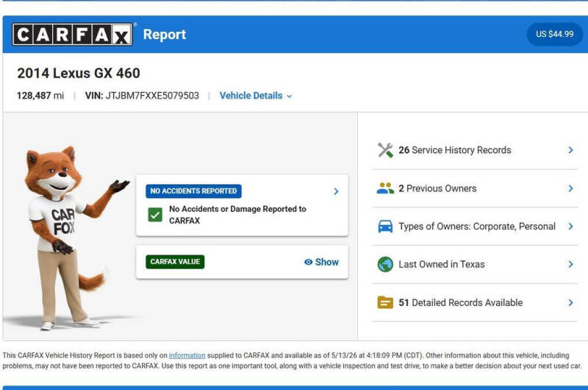Image resolution: width=588 pixels, height=390 pixels.
Task: Click the globe icon for Texas
Action: pos(385,264)
